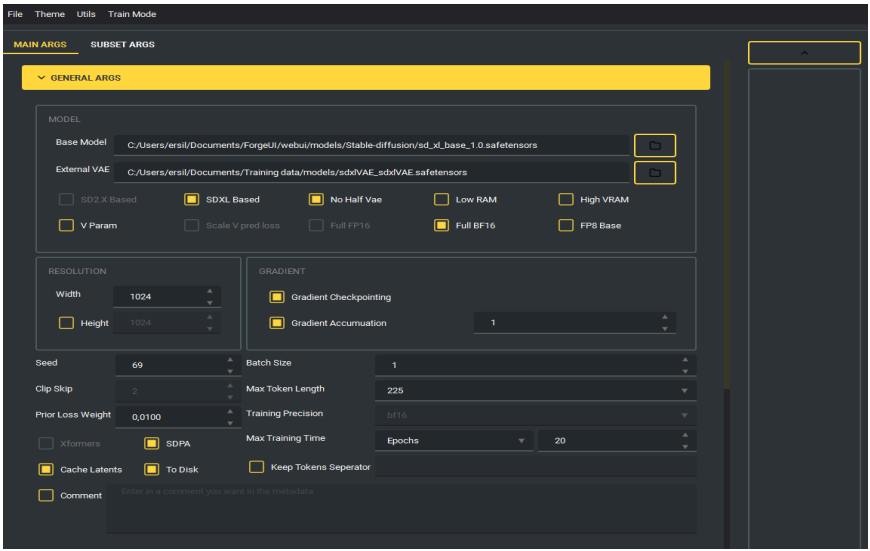The height and width of the screenshot is (551, 870).
Task: Click the External VAE folder browse icon
Action: pos(655,173)
